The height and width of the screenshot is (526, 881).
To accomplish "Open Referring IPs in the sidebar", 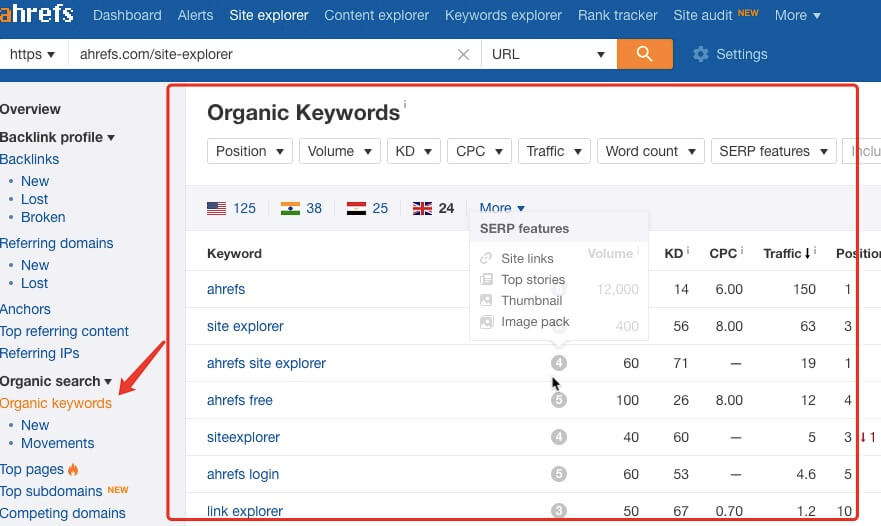I will pyautogui.click(x=39, y=353).
